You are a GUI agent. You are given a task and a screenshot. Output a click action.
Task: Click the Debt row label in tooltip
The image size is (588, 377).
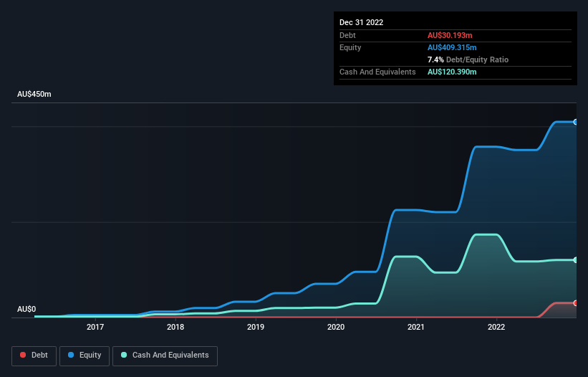coord(347,35)
